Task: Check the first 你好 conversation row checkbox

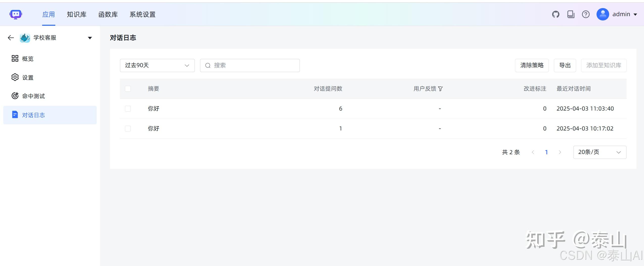Action: (128, 108)
